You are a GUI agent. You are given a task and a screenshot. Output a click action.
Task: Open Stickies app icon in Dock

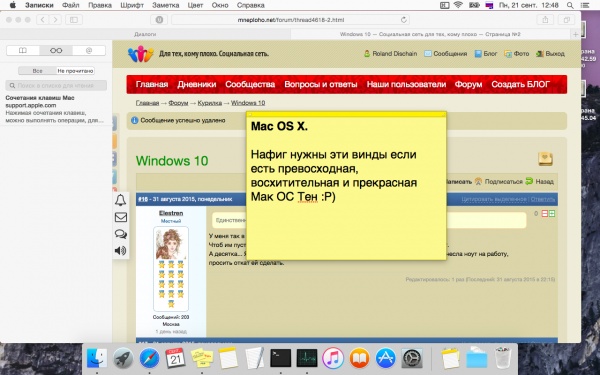pos(202,358)
